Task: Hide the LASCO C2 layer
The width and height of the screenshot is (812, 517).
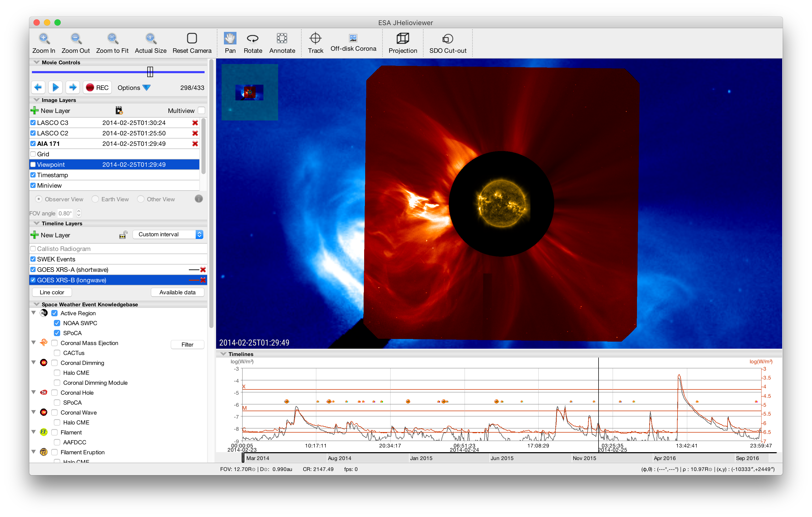Action: [33, 133]
